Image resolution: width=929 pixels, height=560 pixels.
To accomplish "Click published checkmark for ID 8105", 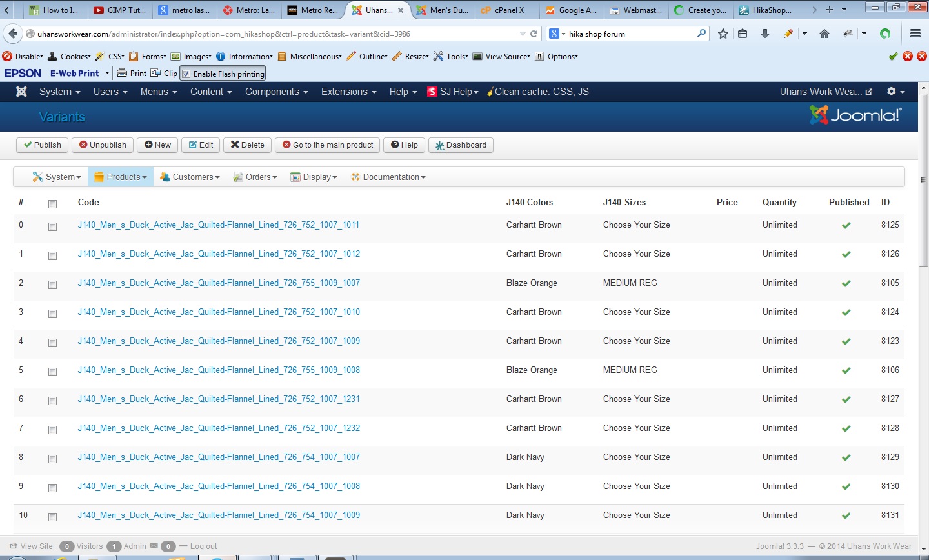I will (x=846, y=283).
